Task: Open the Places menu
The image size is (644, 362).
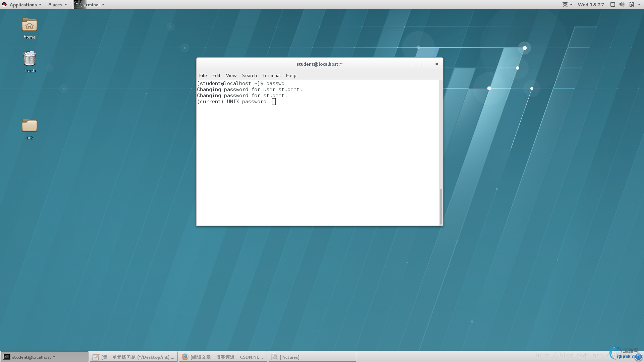Action: pyautogui.click(x=57, y=4)
